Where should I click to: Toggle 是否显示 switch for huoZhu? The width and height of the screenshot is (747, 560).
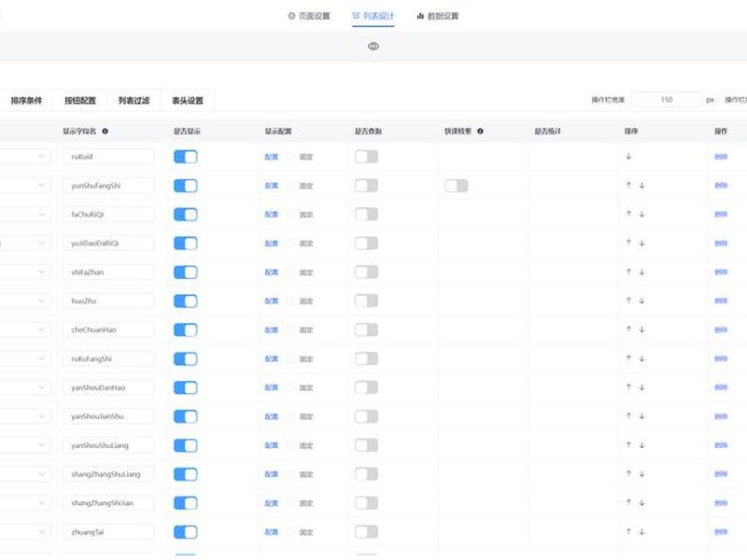point(185,301)
